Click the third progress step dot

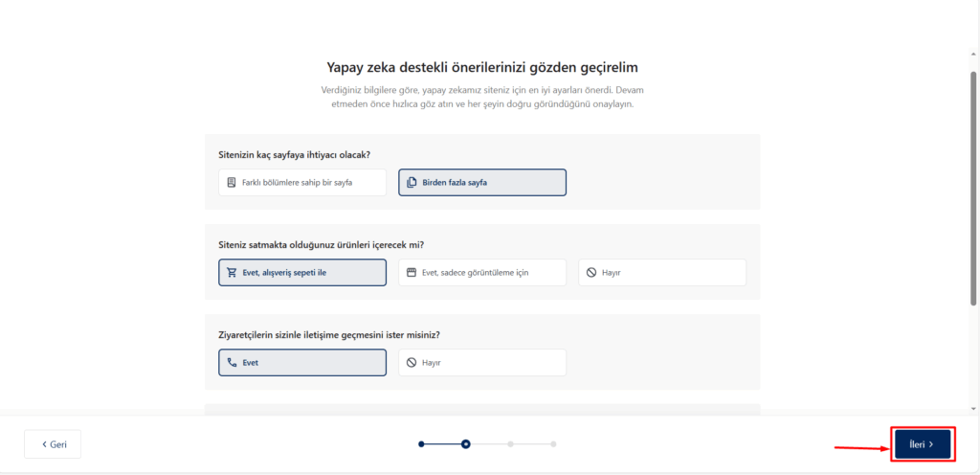[511, 444]
